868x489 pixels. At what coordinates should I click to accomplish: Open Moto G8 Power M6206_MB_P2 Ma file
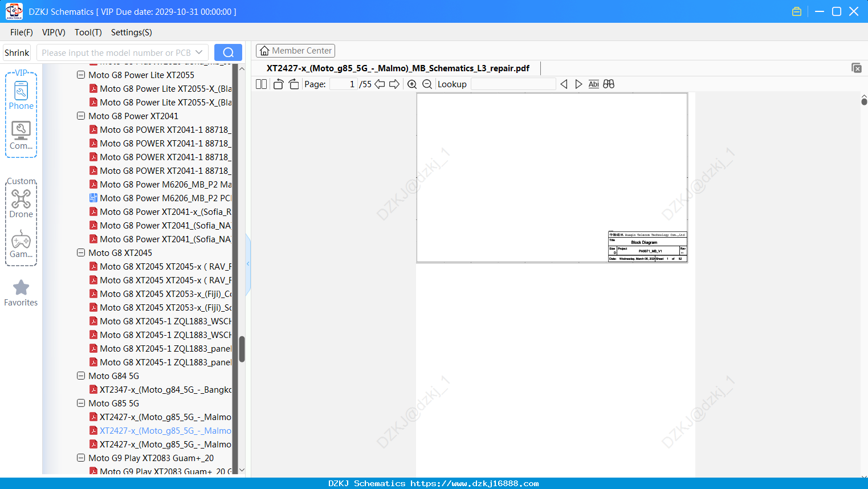(160, 185)
